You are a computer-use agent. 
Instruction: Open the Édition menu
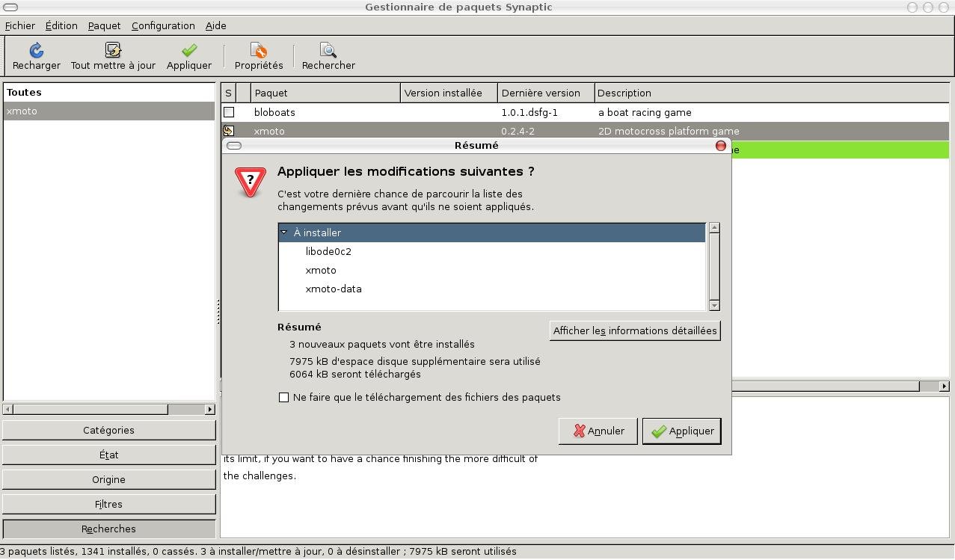coord(61,25)
